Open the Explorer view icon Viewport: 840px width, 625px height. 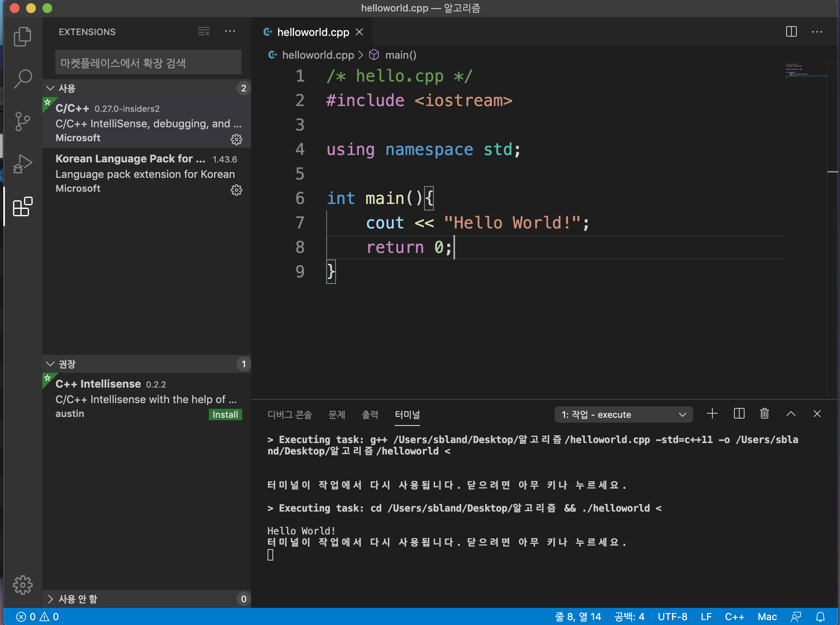click(x=22, y=37)
